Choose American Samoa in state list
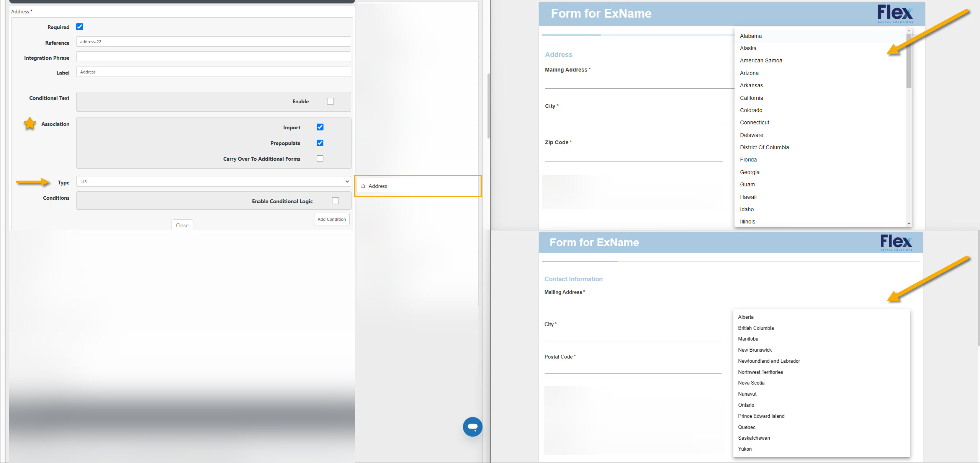This screenshot has height=463, width=980. pos(820,60)
